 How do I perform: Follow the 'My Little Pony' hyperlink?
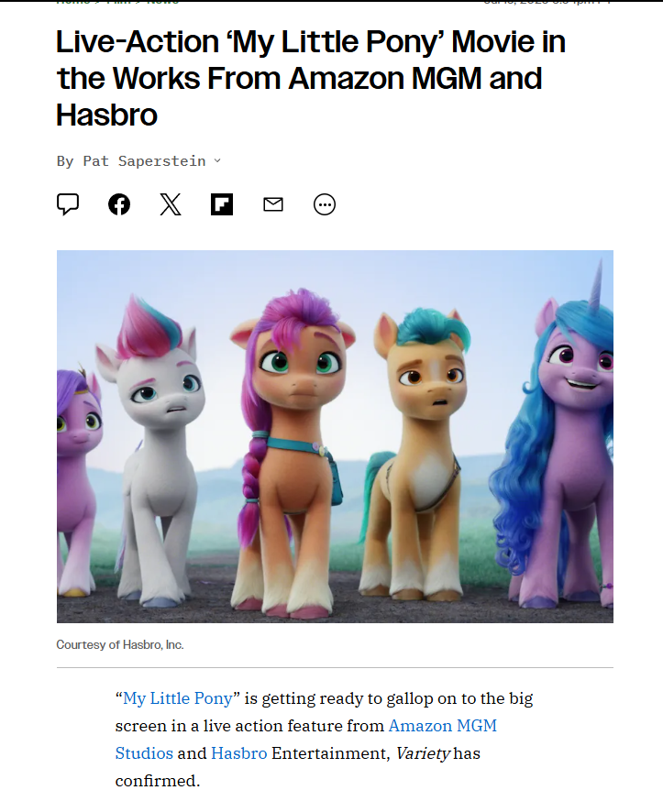[178, 698]
